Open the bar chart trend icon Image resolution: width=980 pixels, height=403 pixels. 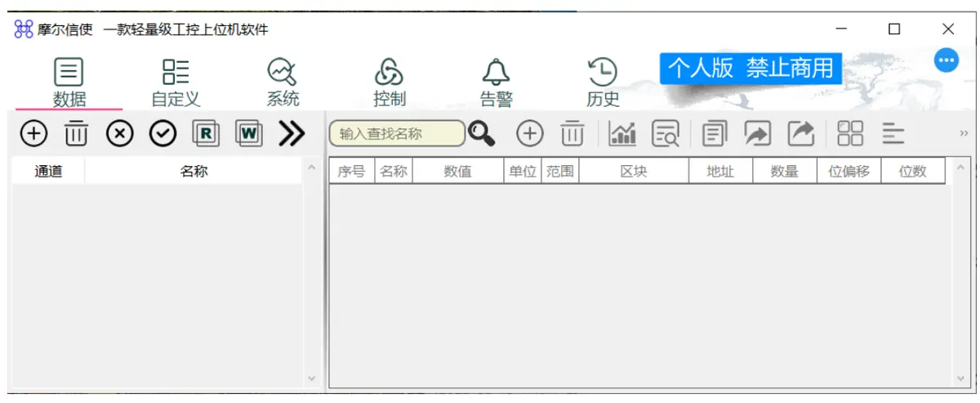[x=623, y=133]
